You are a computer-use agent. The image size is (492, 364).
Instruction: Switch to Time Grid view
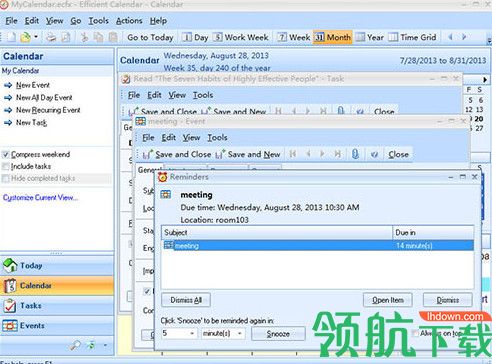(x=412, y=37)
